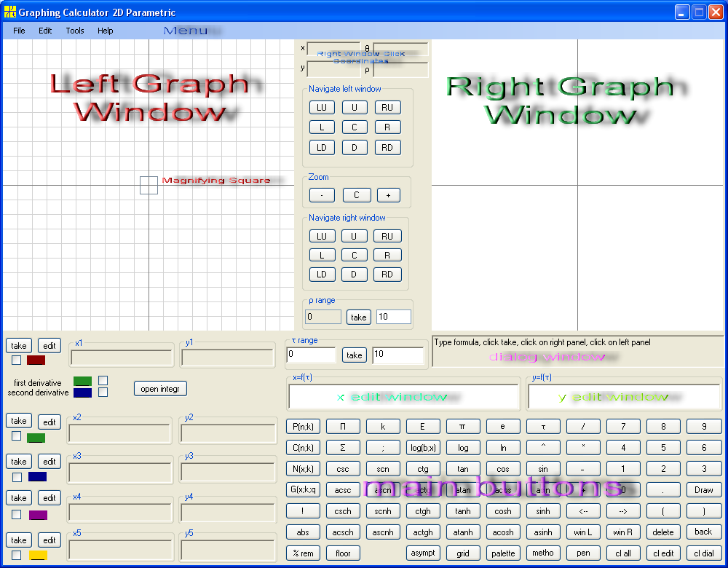728x568 pixels.
Task: Toggle the first derivative checkbox
Action: (x=103, y=380)
